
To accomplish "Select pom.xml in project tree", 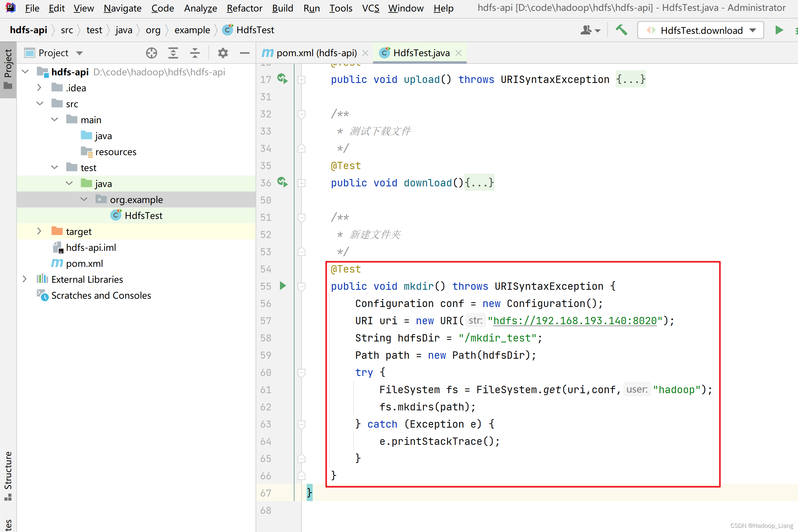I will click(136, 263).
